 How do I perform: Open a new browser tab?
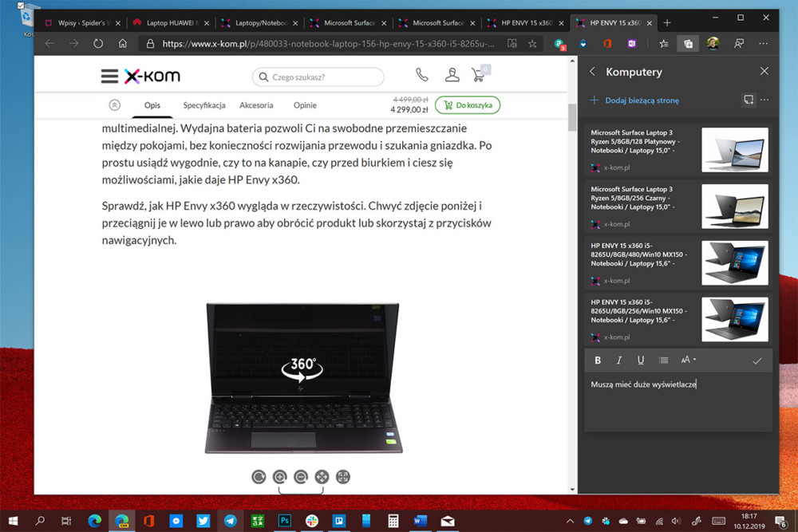coord(667,23)
